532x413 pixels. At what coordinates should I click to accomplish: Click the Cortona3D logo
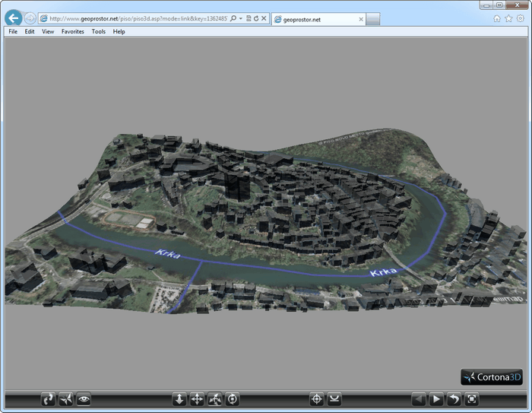[x=492, y=376]
